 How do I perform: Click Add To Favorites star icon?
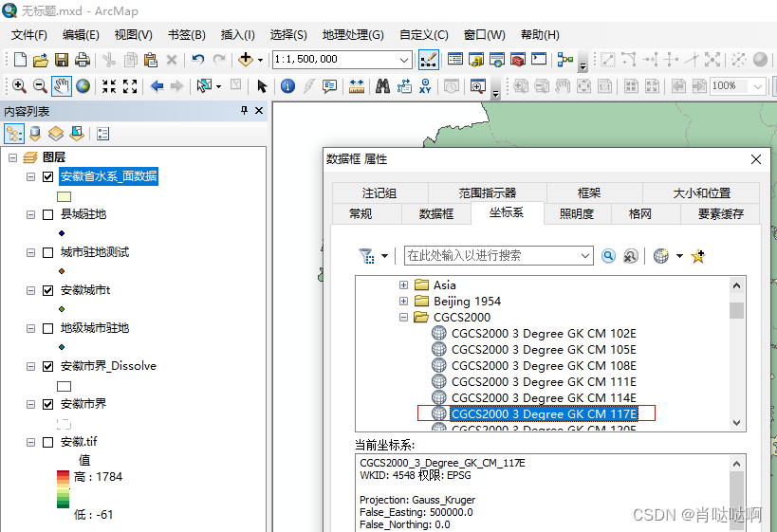(x=698, y=256)
